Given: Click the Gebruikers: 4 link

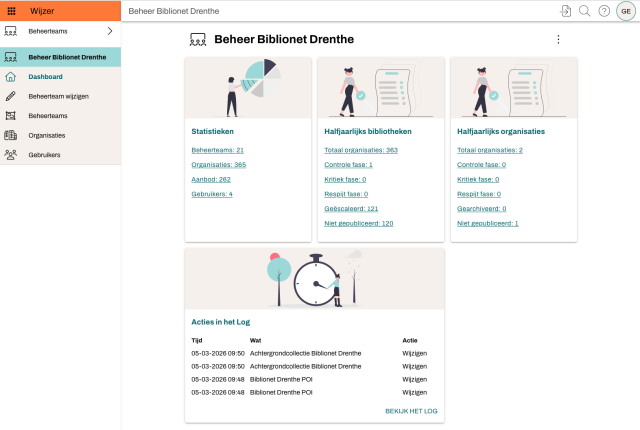Looking at the screenshot, I should tap(212, 194).
